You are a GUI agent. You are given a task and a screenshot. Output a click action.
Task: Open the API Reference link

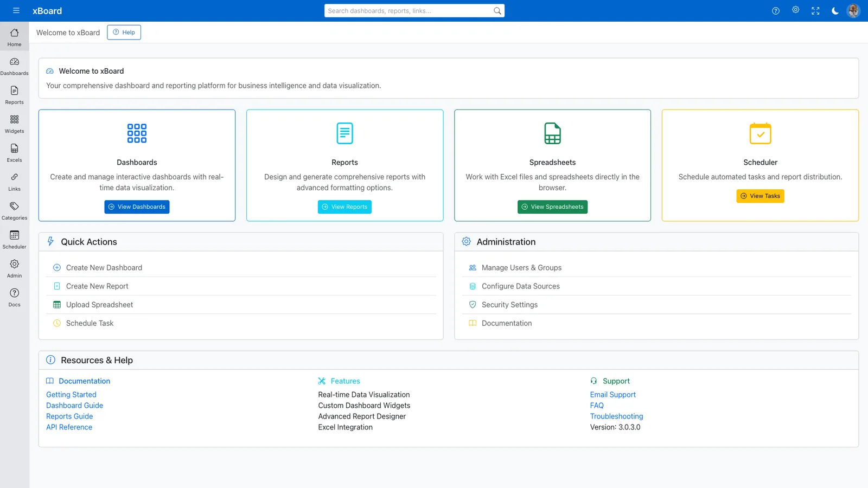coord(69,427)
